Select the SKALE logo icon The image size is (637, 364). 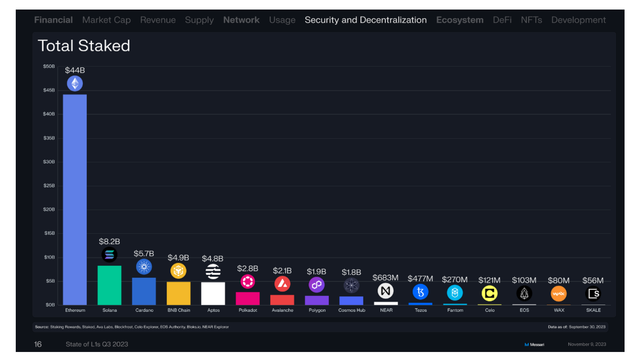[593, 294]
